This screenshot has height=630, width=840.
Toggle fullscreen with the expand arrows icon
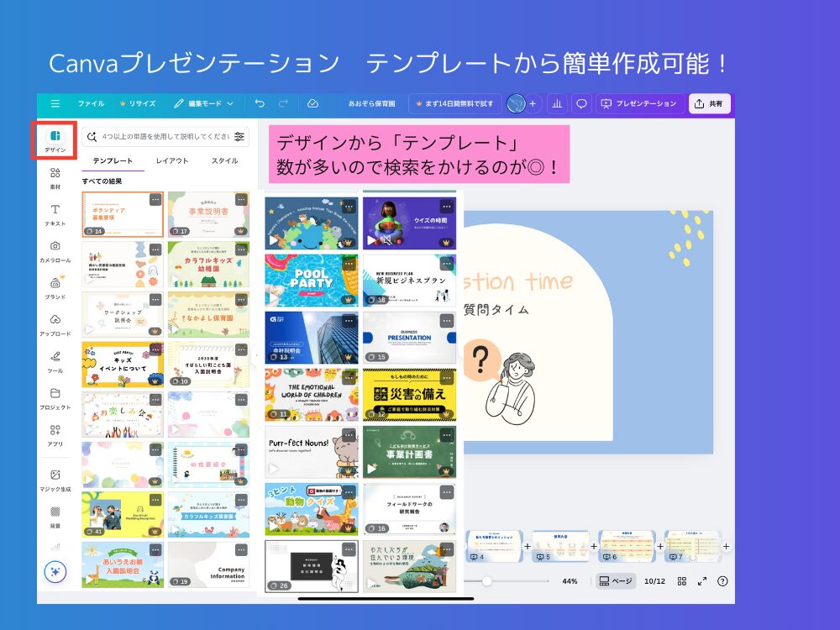pyautogui.click(x=703, y=580)
